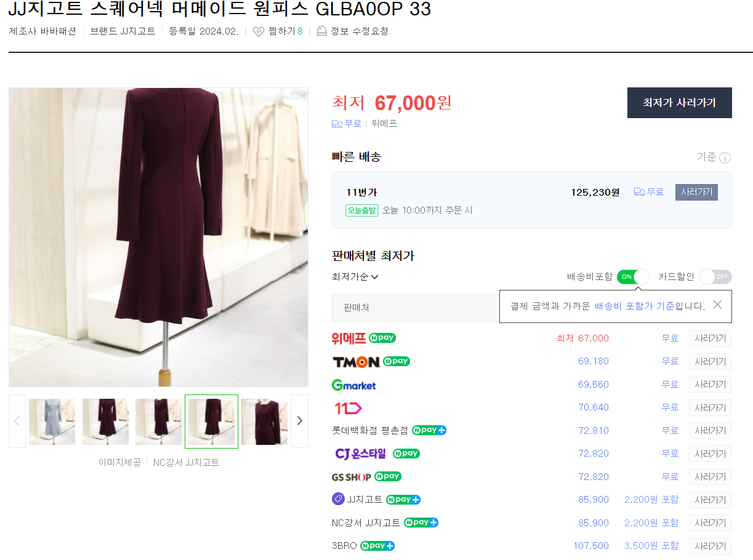Click the GS SHOP seller logo
Image resolution: width=753 pixels, height=560 pixels.
(x=351, y=477)
